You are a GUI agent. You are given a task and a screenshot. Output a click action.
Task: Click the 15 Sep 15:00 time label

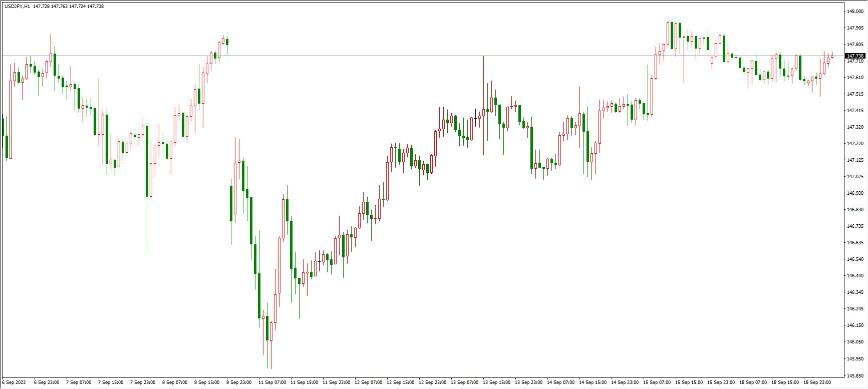689,382
